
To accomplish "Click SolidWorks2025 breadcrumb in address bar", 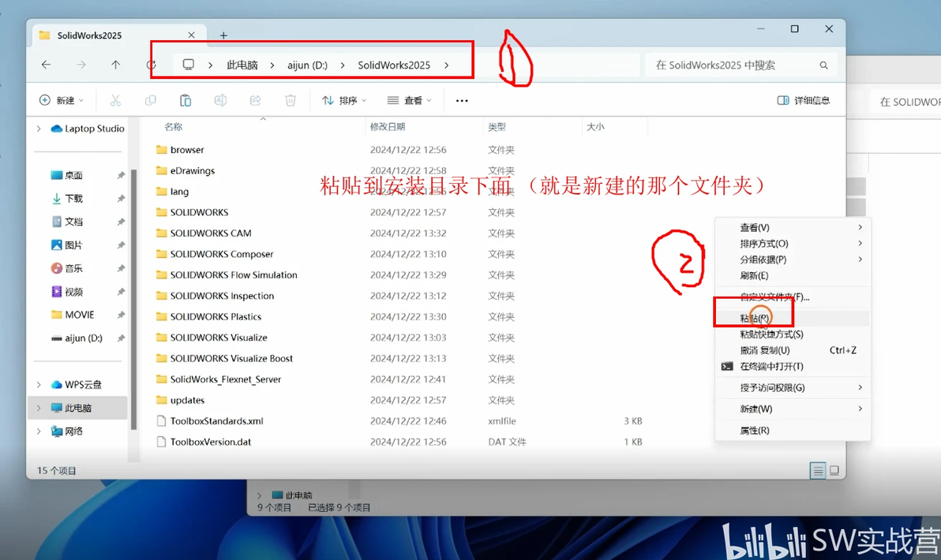I will (394, 65).
